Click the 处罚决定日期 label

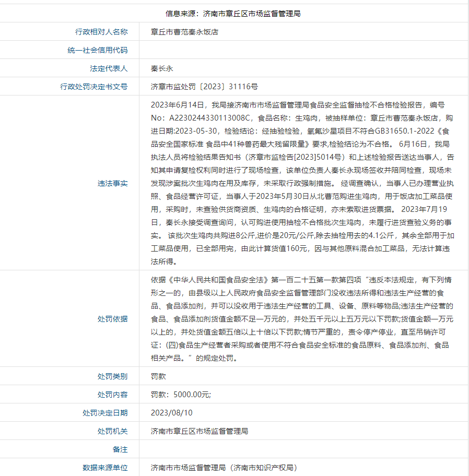(105, 412)
